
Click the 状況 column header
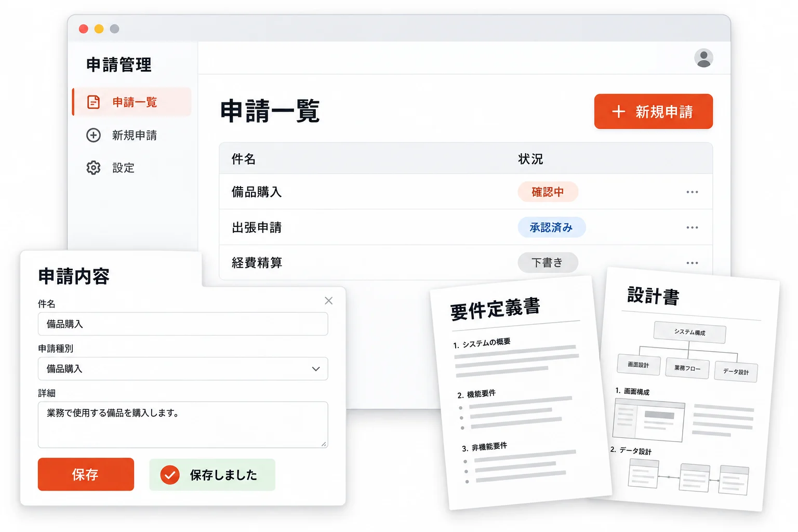530,159
